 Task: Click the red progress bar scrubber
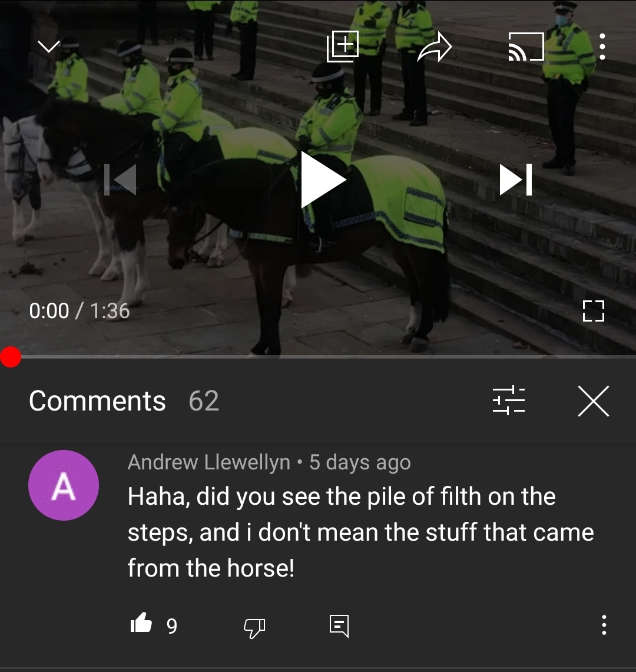pos(11,356)
